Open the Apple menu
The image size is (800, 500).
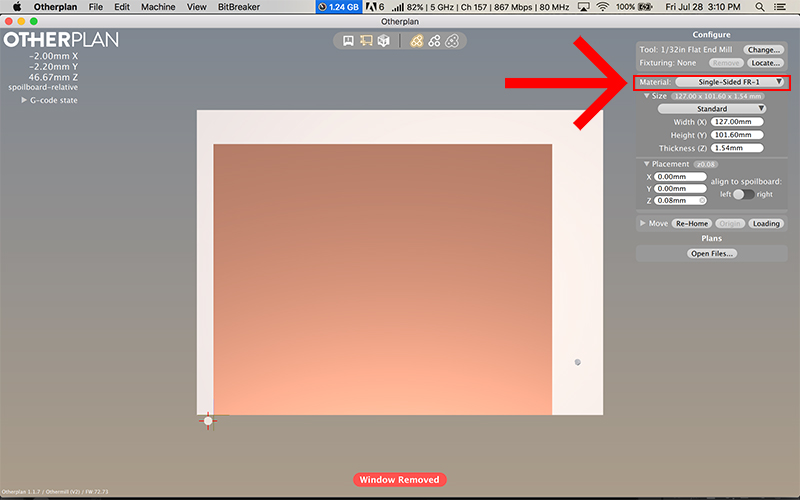coord(17,7)
